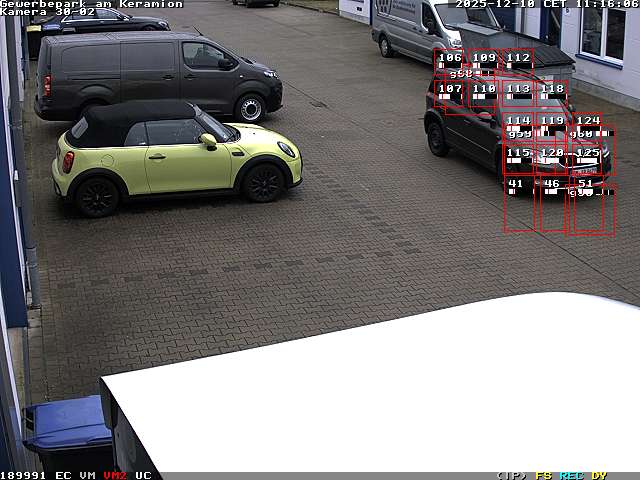
Task: Select detection zone box 112
Action: click(517, 62)
